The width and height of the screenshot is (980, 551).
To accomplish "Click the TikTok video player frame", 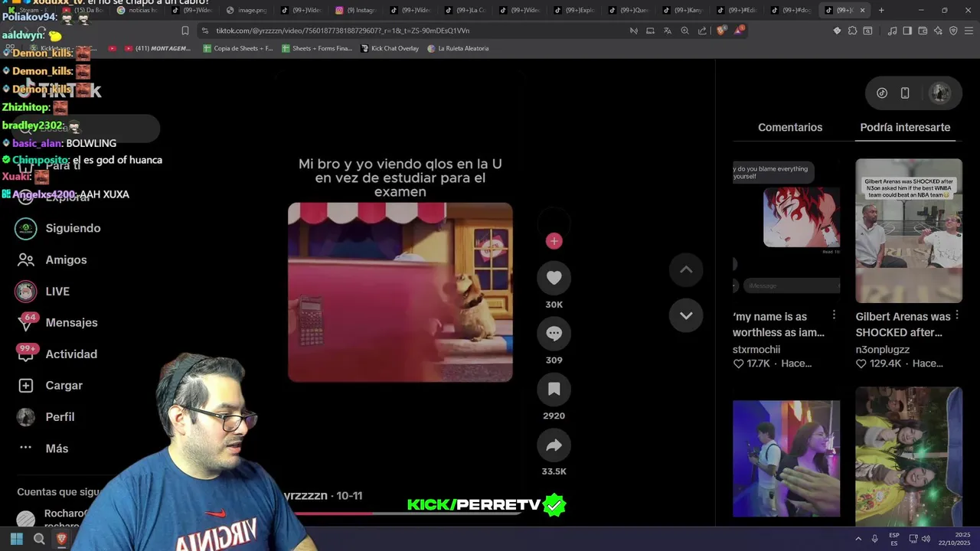I will point(400,292).
